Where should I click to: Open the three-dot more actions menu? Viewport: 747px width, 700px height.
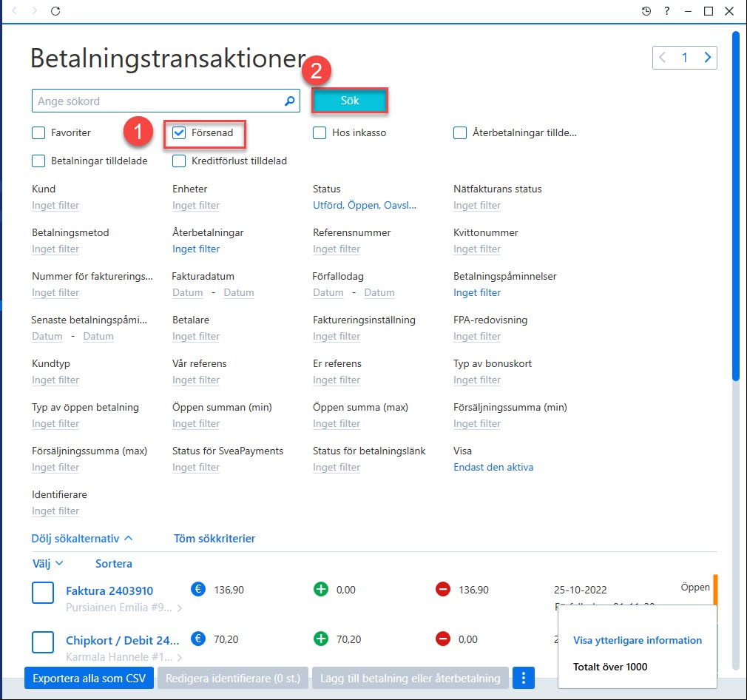coord(524,678)
